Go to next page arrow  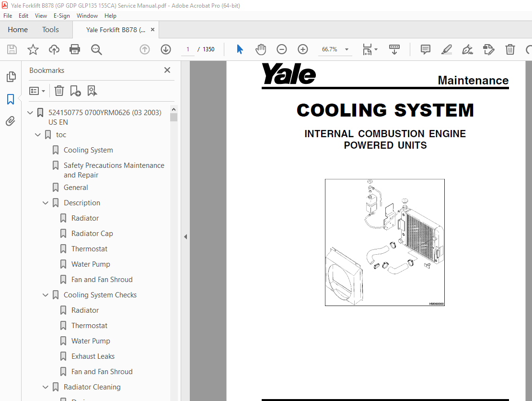click(x=166, y=49)
